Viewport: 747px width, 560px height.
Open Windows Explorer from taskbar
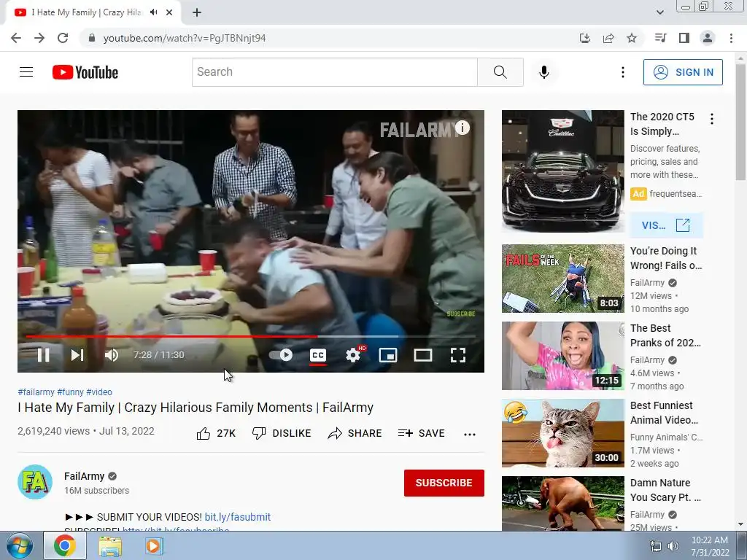[110, 545]
